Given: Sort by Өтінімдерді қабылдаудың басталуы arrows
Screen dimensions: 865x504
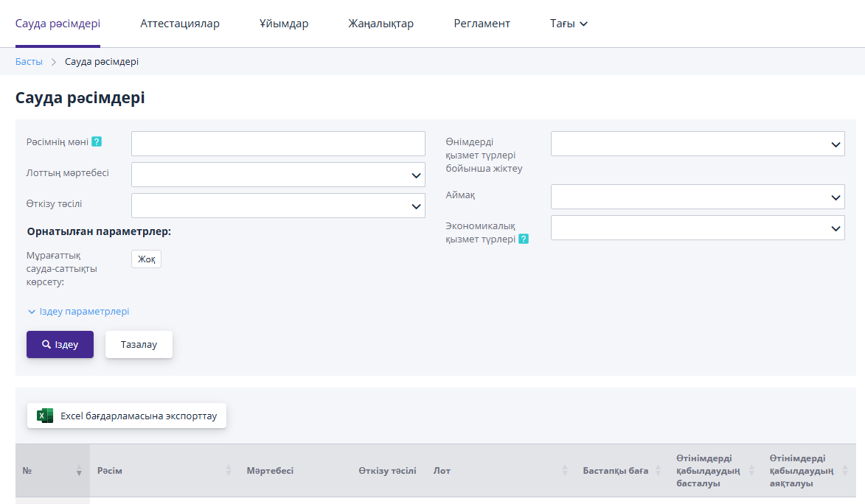Looking at the screenshot, I should pos(751,470).
